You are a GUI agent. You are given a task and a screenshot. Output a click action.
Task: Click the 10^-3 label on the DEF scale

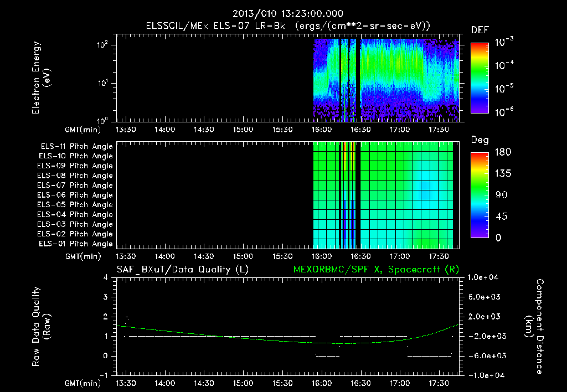pyautogui.click(x=504, y=42)
